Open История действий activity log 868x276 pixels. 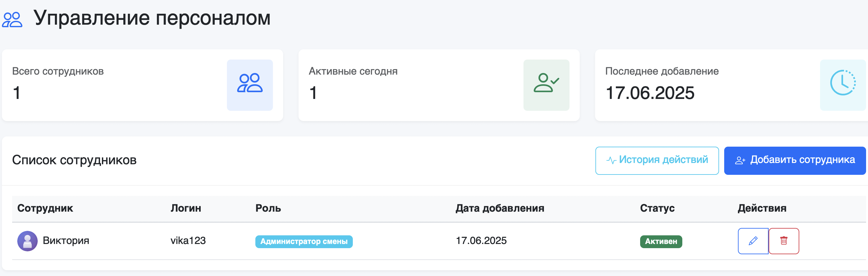(657, 160)
